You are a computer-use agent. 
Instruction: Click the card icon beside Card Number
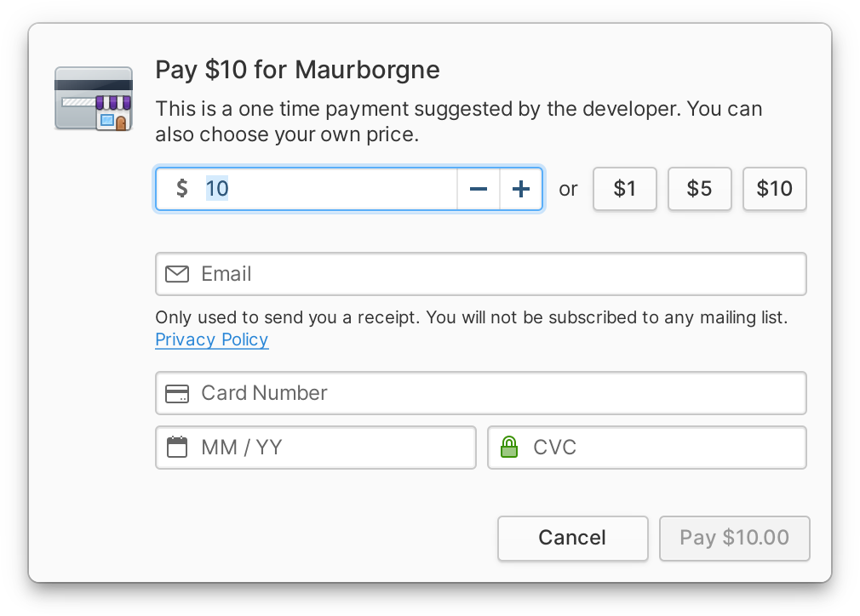(176, 393)
